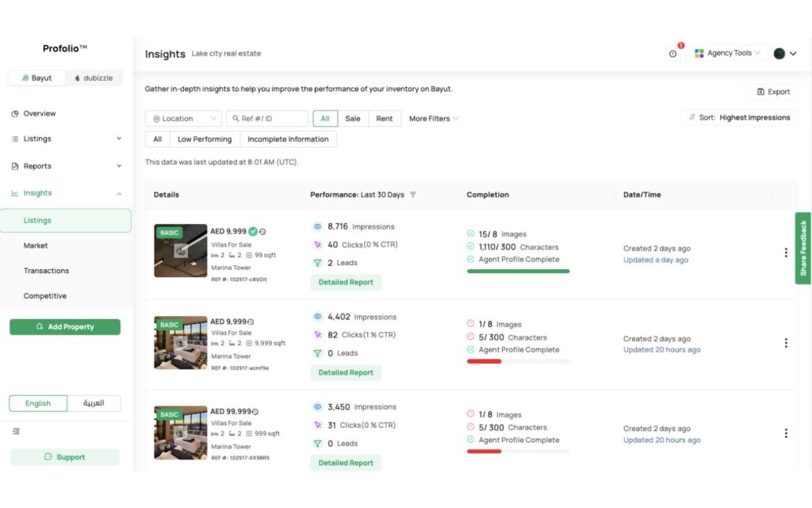Select All in performance filter row
The height and width of the screenshot is (508, 812).
(x=158, y=140)
